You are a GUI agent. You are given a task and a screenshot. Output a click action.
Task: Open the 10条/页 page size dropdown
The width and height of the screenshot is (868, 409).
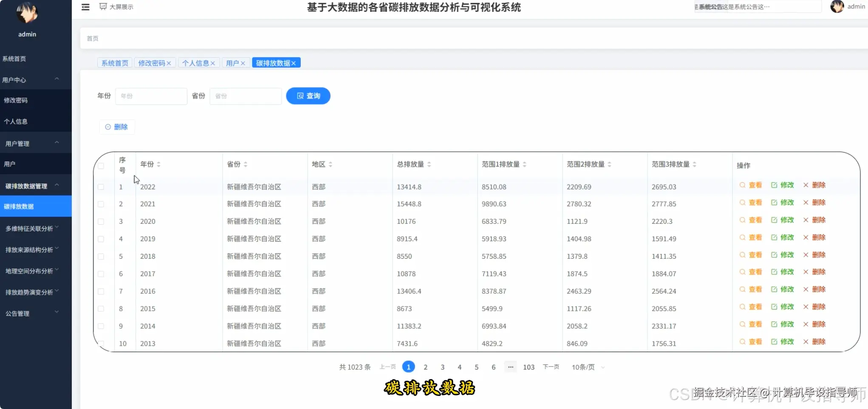pos(587,367)
